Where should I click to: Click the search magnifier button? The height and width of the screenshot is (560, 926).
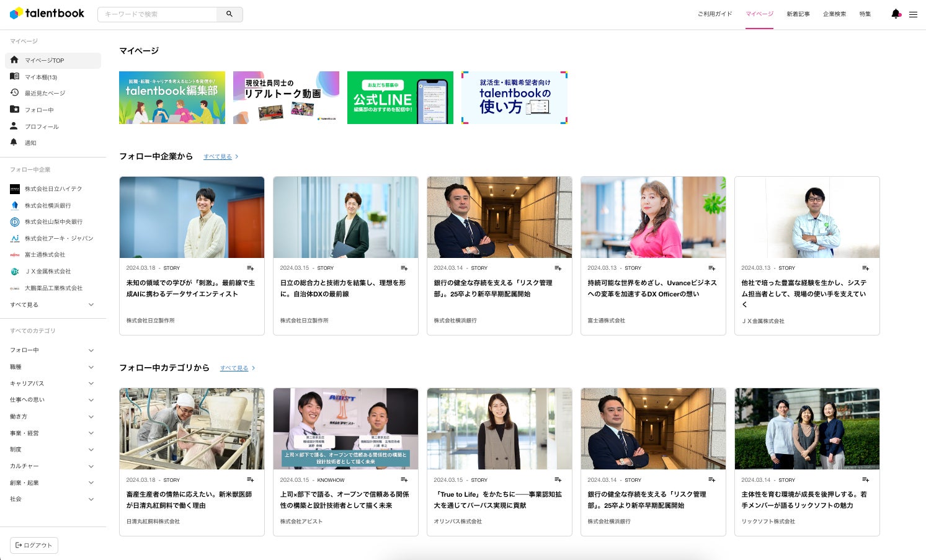[x=229, y=14]
